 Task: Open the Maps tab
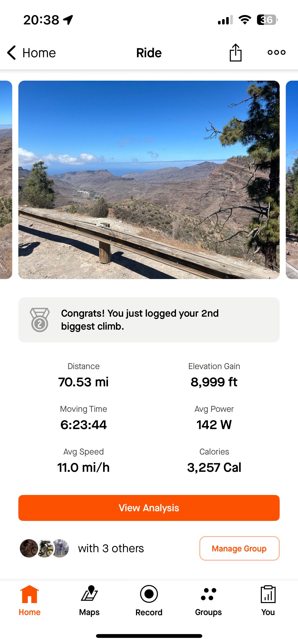[89, 600]
